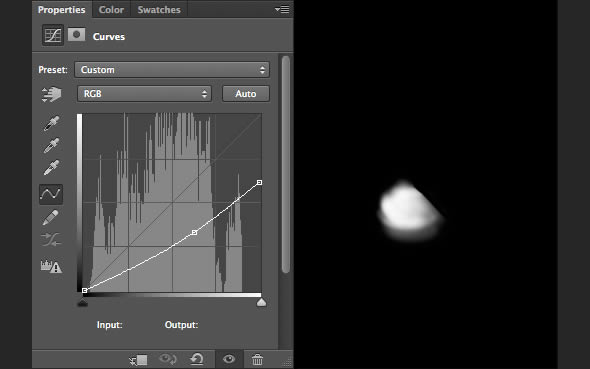The height and width of the screenshot is (369, 590).
Task: Select the pencil draw curve tool
Action: [x=51, y=217]
